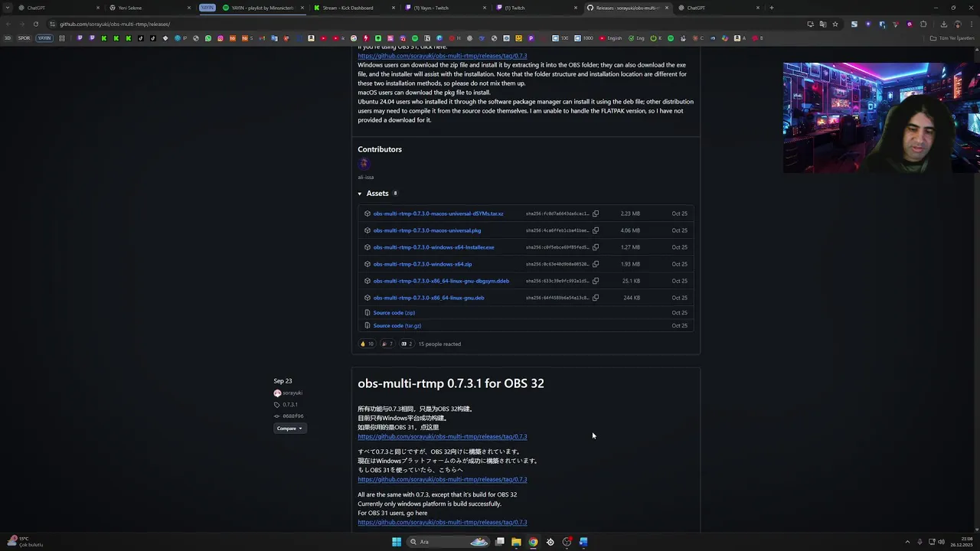Open weather widget showing 15°C
980x551 pixels.
pyautogui.click(x=24, y=542)
